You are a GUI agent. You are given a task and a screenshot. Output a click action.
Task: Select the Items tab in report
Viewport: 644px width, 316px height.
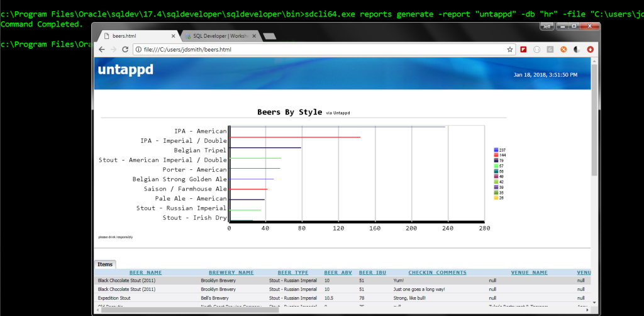click(105, 264)
